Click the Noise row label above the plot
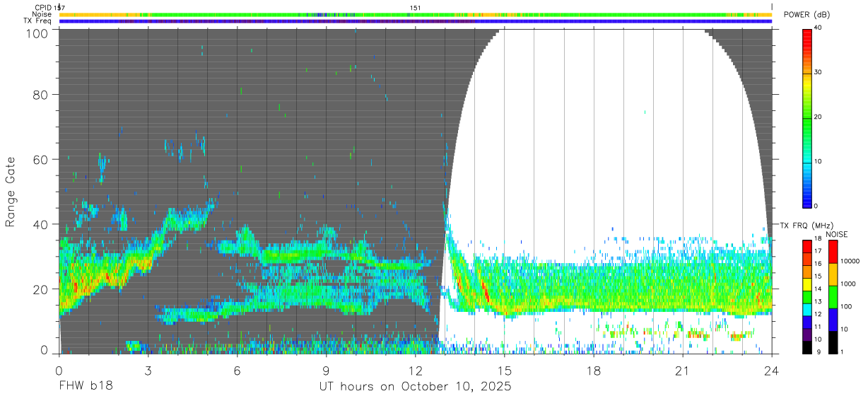Viewport: 868px width, 401px height. point(42,14)
